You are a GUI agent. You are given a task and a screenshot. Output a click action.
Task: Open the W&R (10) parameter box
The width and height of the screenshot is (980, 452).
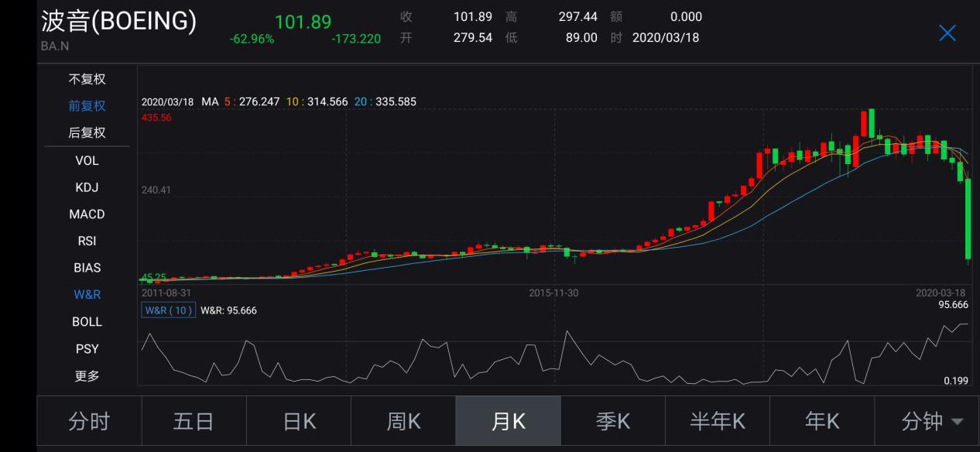pyautogui.click(x=169, y=310)
